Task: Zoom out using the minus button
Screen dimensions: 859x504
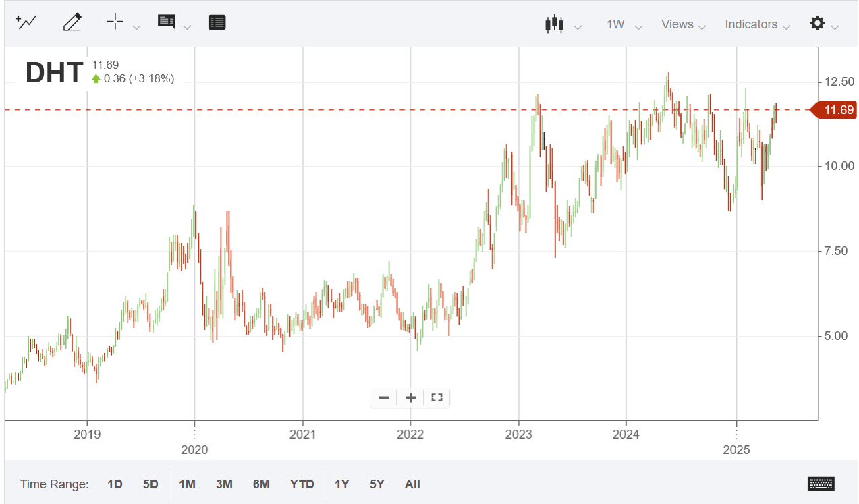Action: tap(383, 397)
